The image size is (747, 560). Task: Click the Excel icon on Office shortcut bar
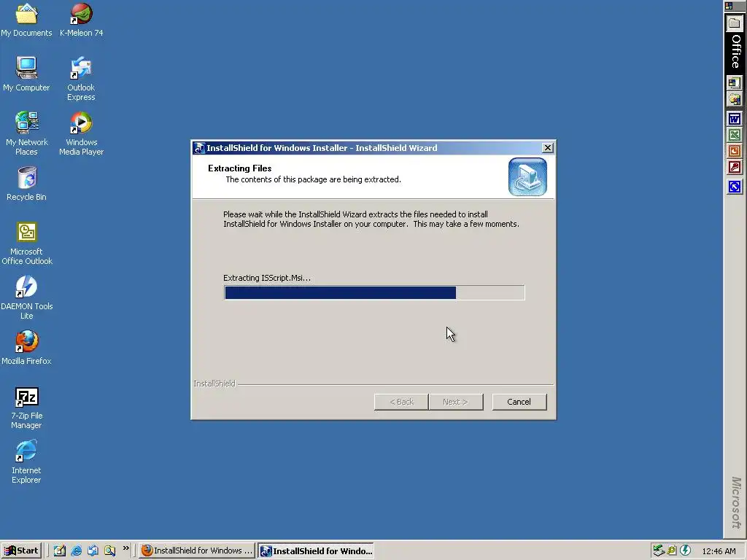pos(734,135)
